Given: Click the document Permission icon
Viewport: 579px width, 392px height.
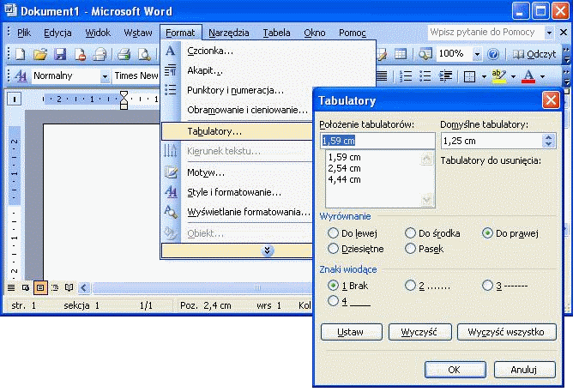Looking at the screenshot, I should pos(80,54).
